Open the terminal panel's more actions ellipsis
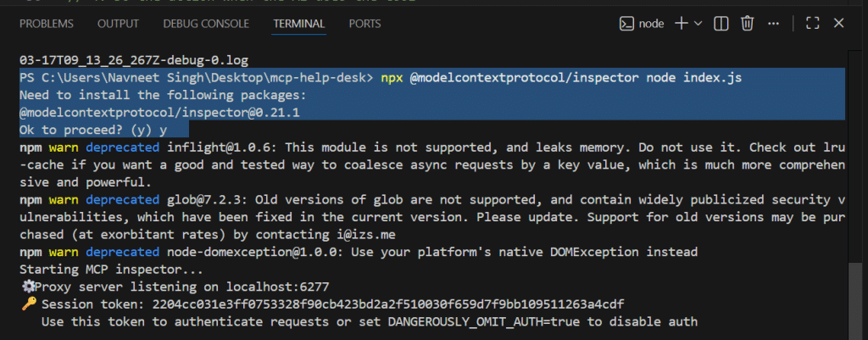 click(772, 24)
